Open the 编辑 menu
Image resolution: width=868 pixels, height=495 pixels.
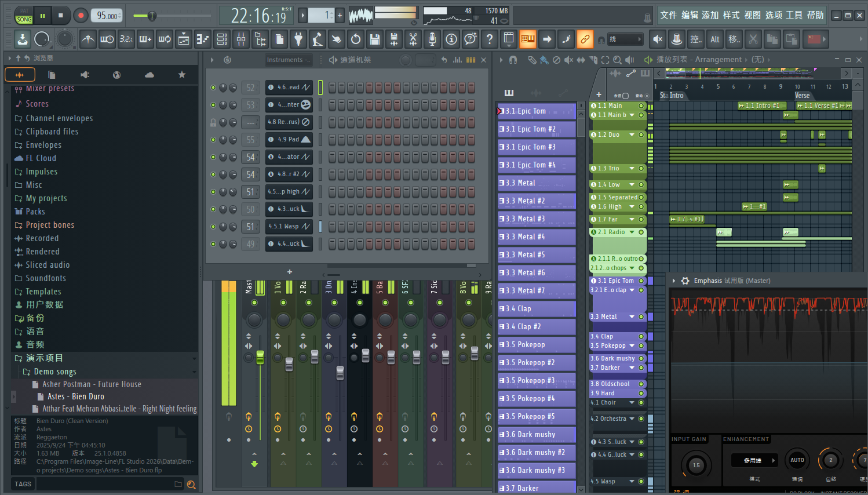click(690, 15)
